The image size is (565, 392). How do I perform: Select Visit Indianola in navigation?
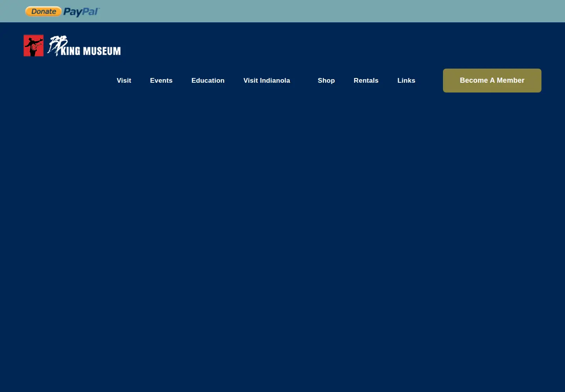tap(267, 80)
